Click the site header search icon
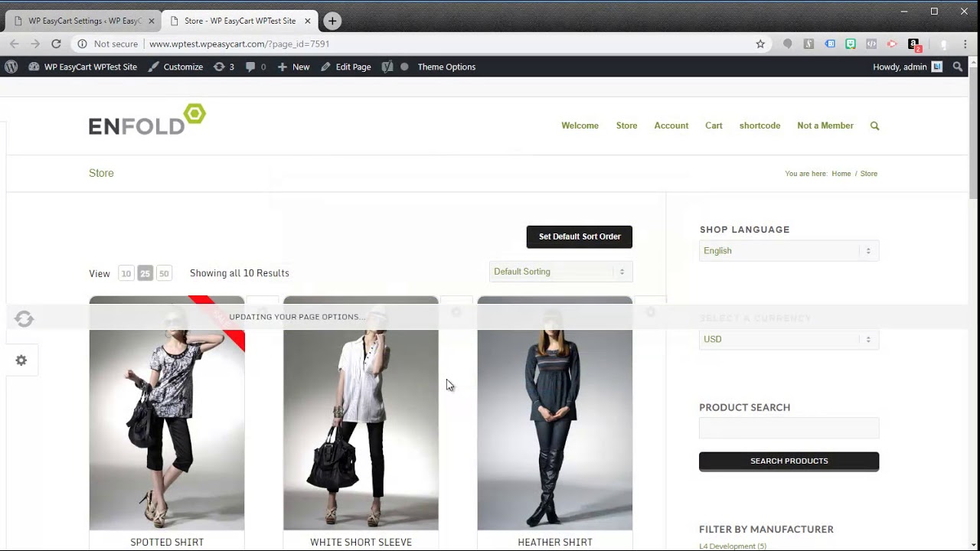Viewport: 980px width, 551px height. pos(874,126)
